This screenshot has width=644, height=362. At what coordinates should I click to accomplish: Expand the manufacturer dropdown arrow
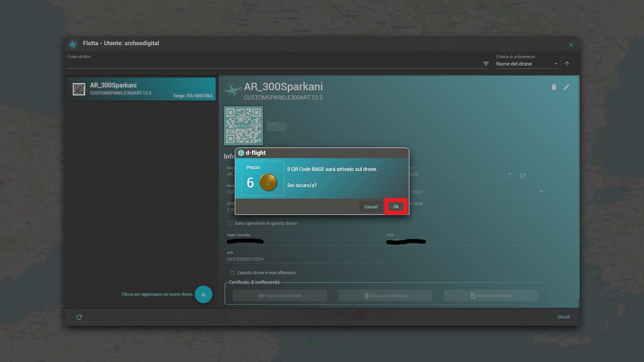coord(509,174)
